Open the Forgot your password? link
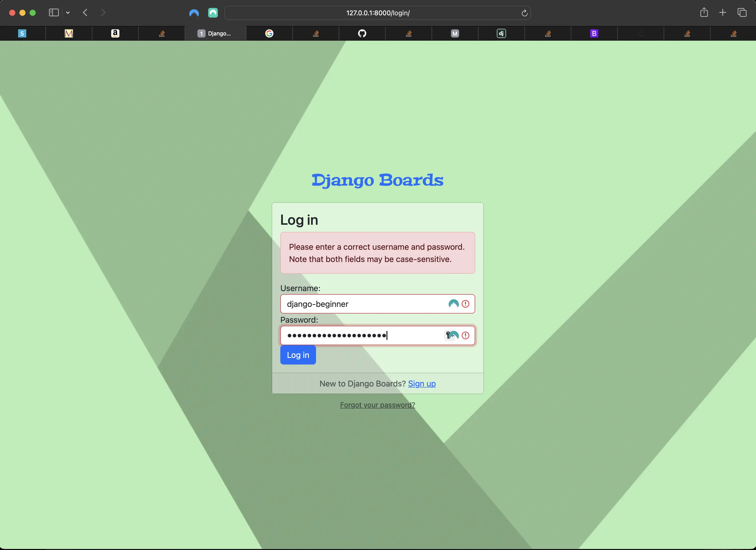This screenshot has width=756, height=550. 377,405
